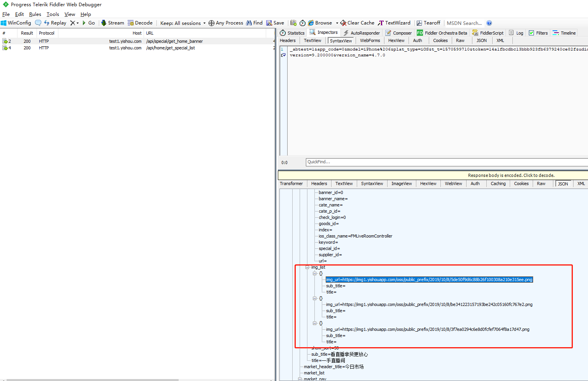Open the Keep: All sessions dropdown
The height and width of the screenshot is (381, 588).
tap(183, 23)
